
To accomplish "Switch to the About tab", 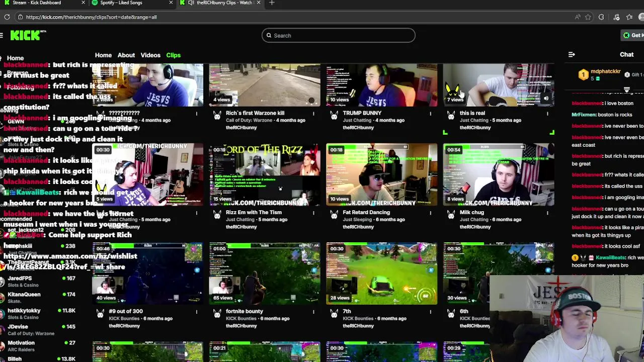I will coord(126,55).
